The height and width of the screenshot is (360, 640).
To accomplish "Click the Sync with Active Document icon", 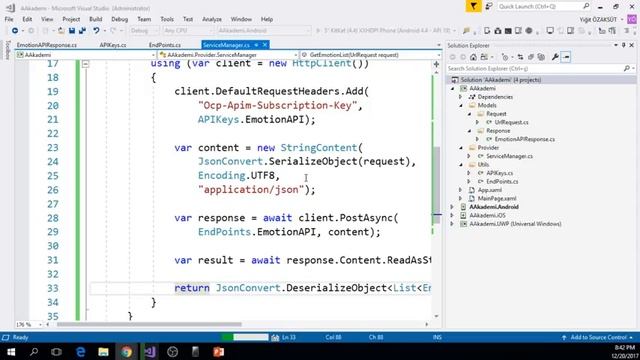I will tap(520, 57).
